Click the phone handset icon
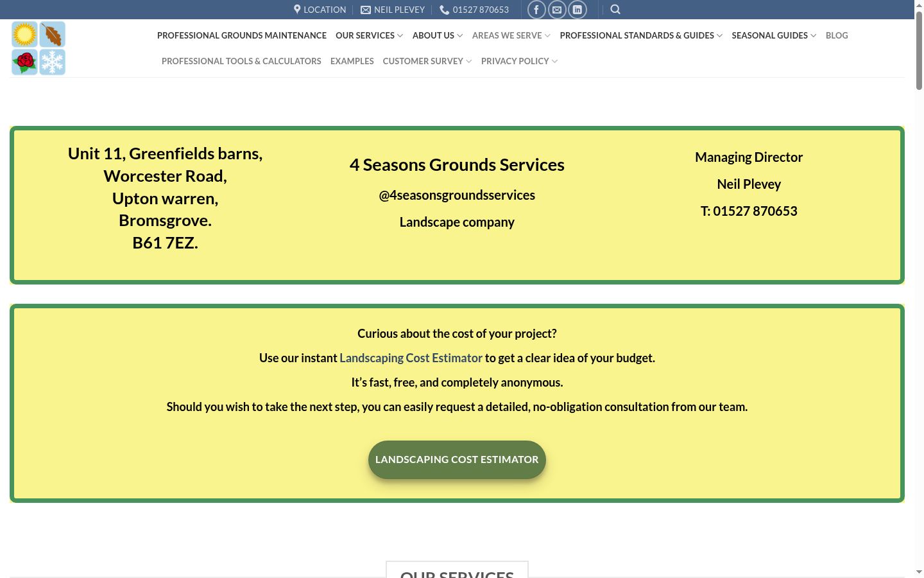 [444, 10]
